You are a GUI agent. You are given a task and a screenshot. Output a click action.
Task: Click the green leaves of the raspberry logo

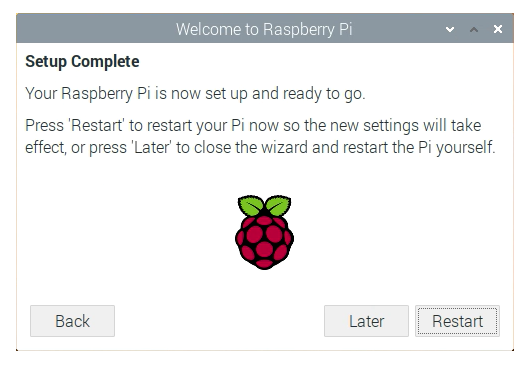(265, 205)
